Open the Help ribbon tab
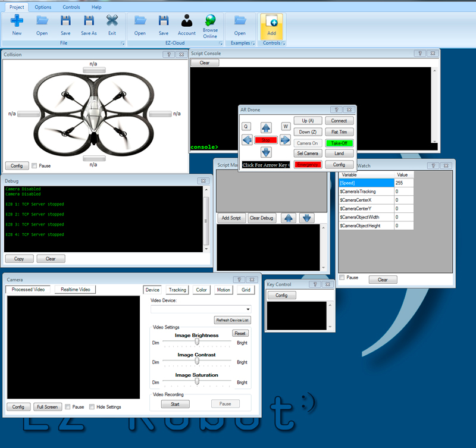This screenshot has width=476, height=448. [96, 7]
